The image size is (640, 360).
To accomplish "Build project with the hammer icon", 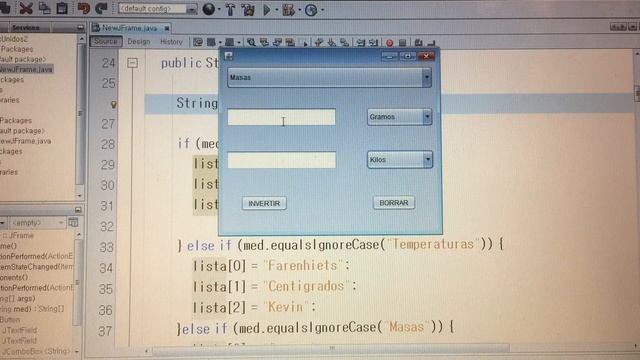I will [230, 9].
